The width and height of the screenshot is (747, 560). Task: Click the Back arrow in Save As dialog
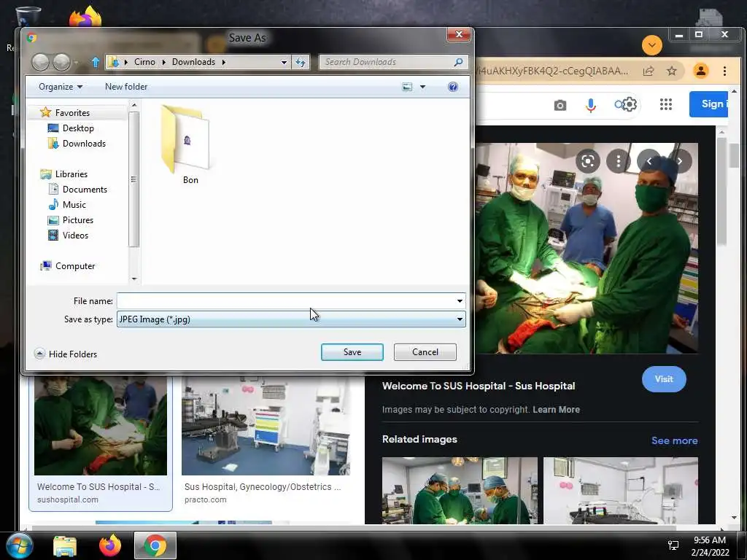(x=41, y=62)
